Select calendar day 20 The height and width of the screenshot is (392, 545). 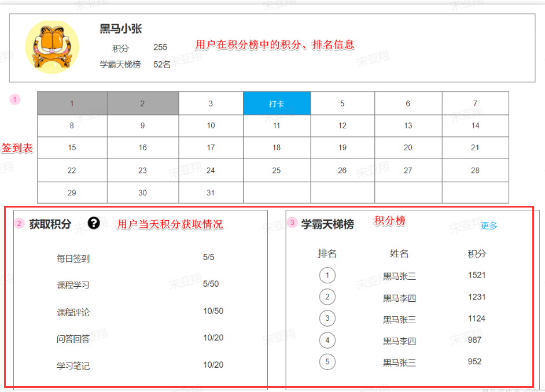click(x=408, y=147)
